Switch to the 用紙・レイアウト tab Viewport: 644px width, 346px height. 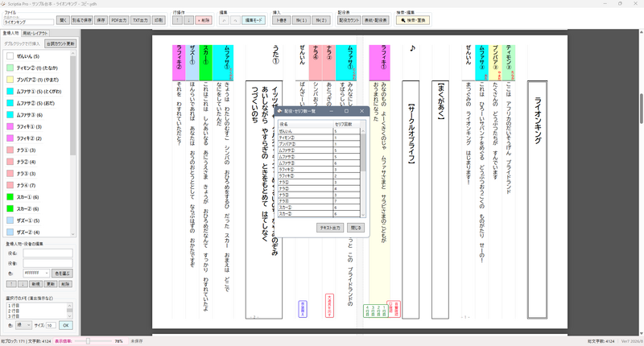tap(35, 33)
